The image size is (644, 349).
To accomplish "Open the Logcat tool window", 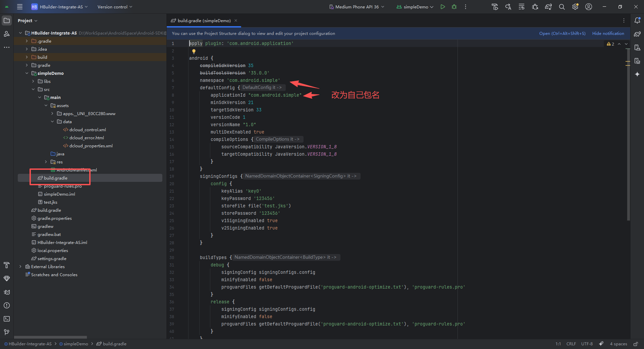I will 7,292.
